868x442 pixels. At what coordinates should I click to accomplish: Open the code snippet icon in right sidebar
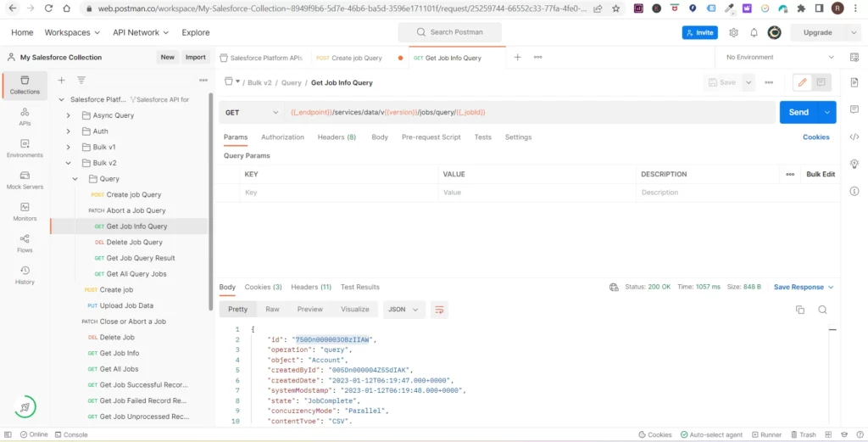click(854, 137)
